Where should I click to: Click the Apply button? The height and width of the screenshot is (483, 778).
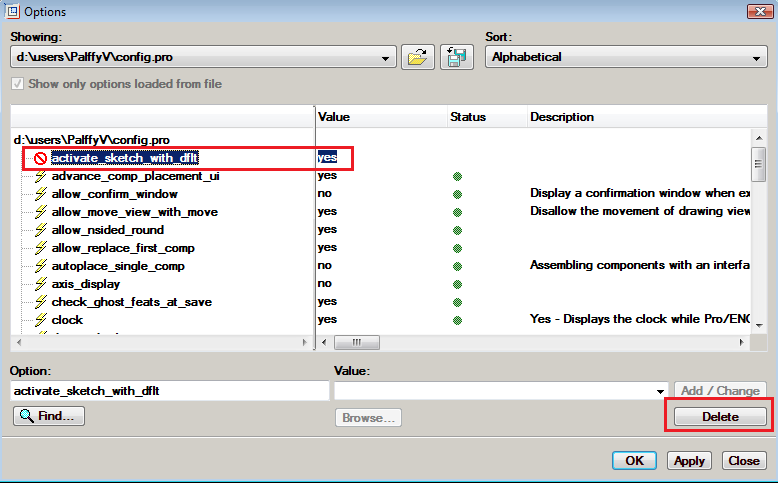[x=689, y=461]
